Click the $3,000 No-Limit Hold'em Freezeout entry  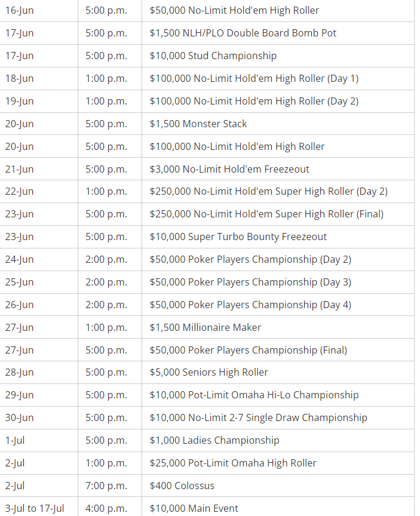pyautogui.click(x=229, y=169)
